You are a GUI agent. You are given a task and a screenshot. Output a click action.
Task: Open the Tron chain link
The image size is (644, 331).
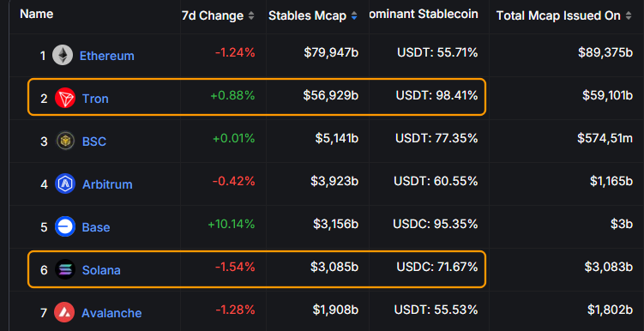(x=95, y=99)
